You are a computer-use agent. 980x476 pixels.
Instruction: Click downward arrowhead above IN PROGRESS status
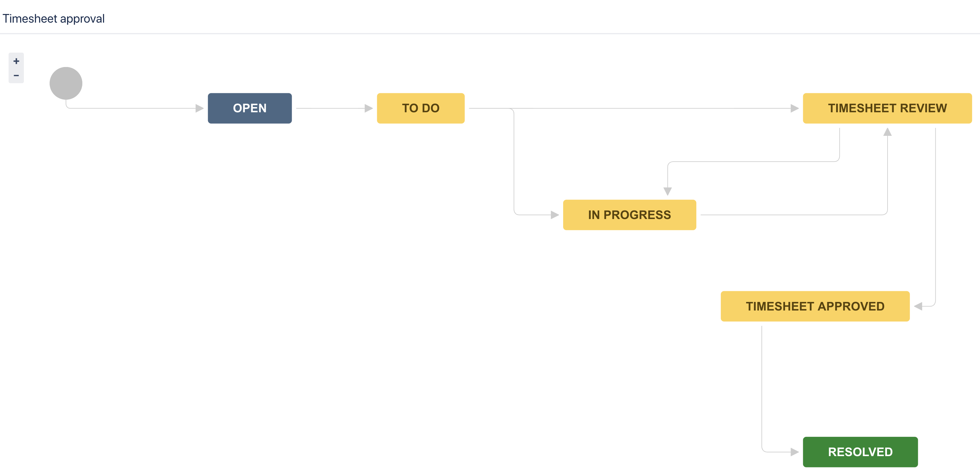pos(668,191)
